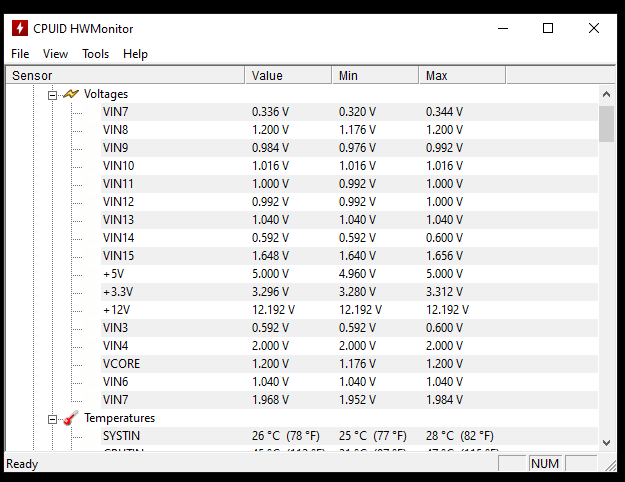The image size is (625, 482).
Task: Select the VIN4 sensor row
Action: pyautogui.click(x=349, y=346)
